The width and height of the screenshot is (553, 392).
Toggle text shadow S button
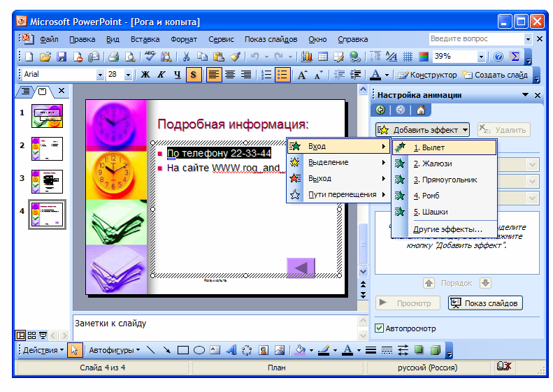[x=193, y=75]
